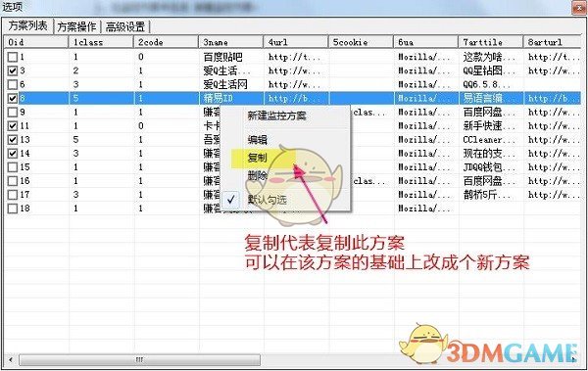Check the checkbox for row id 18
The image size is (588, 371).
[13, 209]
